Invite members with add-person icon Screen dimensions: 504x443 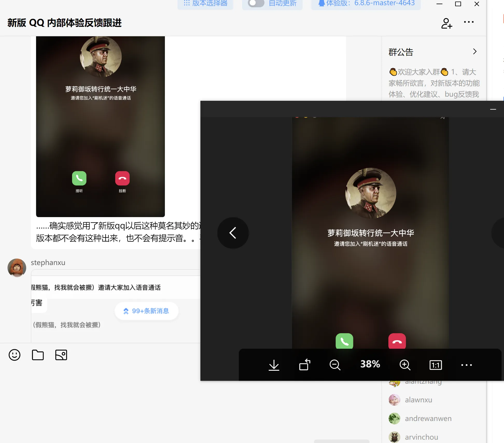[447, 23]
